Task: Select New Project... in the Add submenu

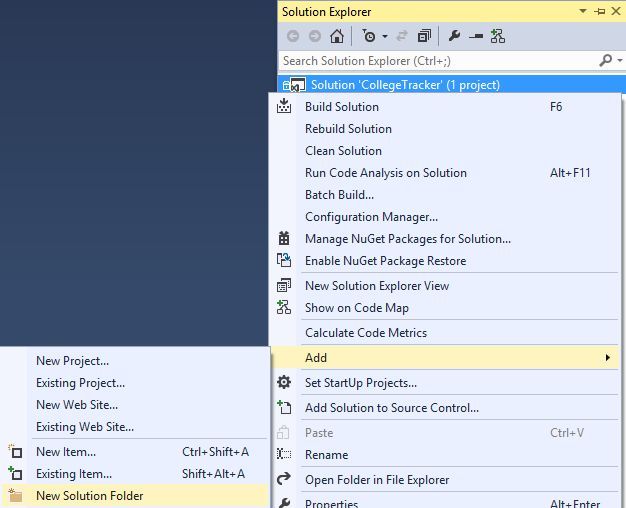Action: (72, 361)
